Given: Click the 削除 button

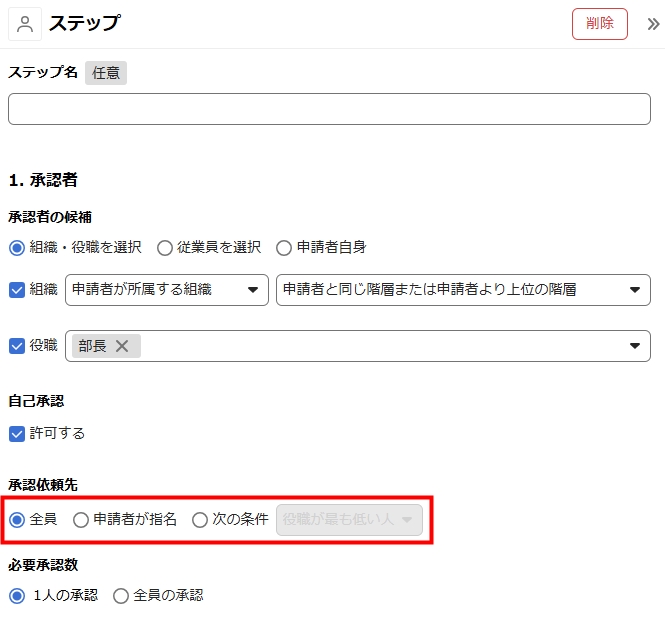Looking at the screenshot, I should coord(599,24).
